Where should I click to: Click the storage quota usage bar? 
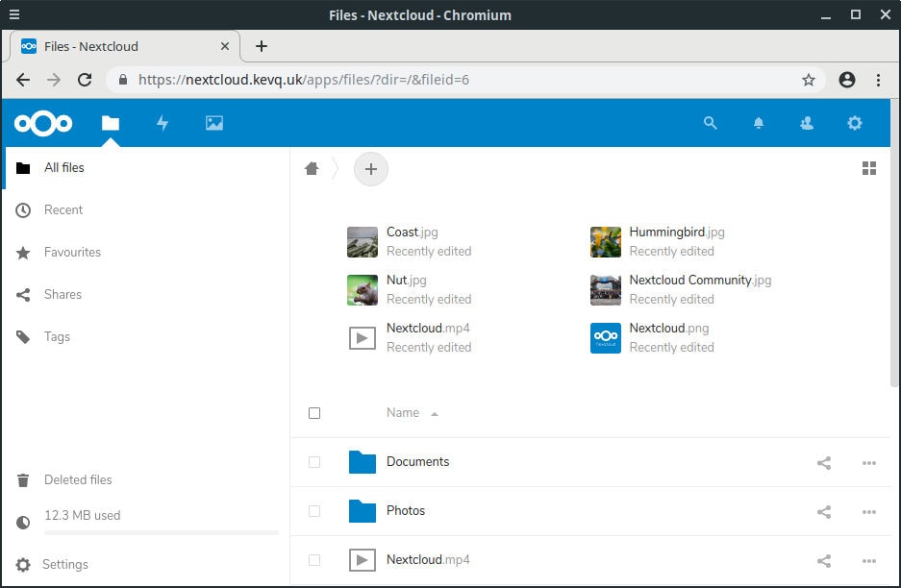click(x=139, y=533)
